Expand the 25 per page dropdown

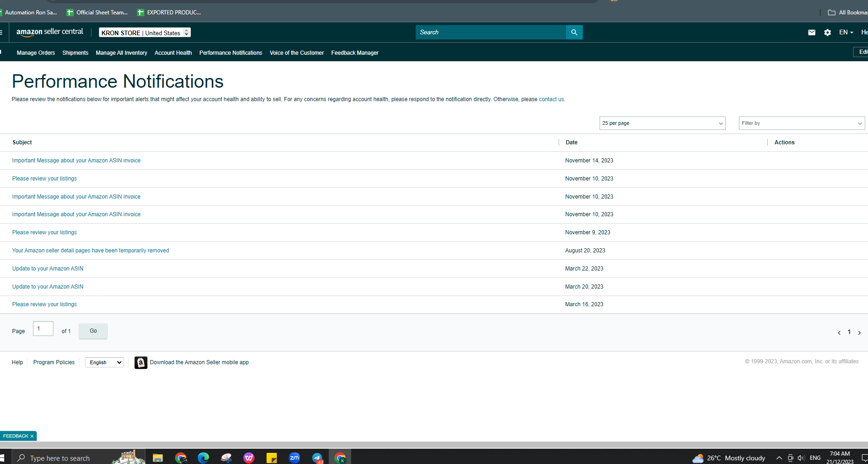pos(662,123)
